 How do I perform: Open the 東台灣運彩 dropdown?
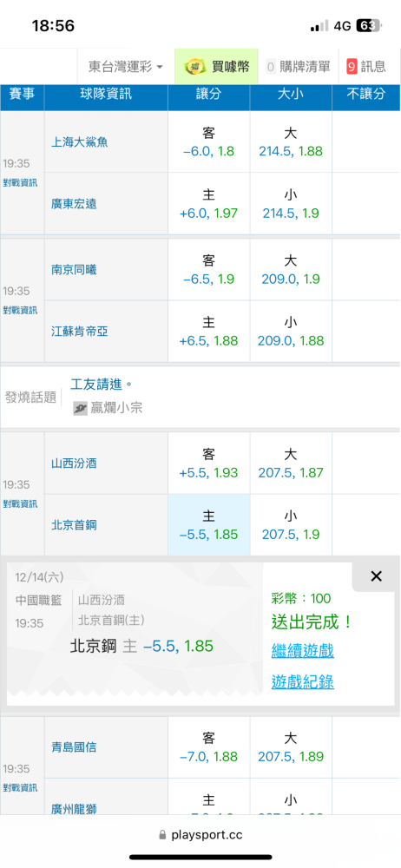pyautogui.click(x=126, y=67)
